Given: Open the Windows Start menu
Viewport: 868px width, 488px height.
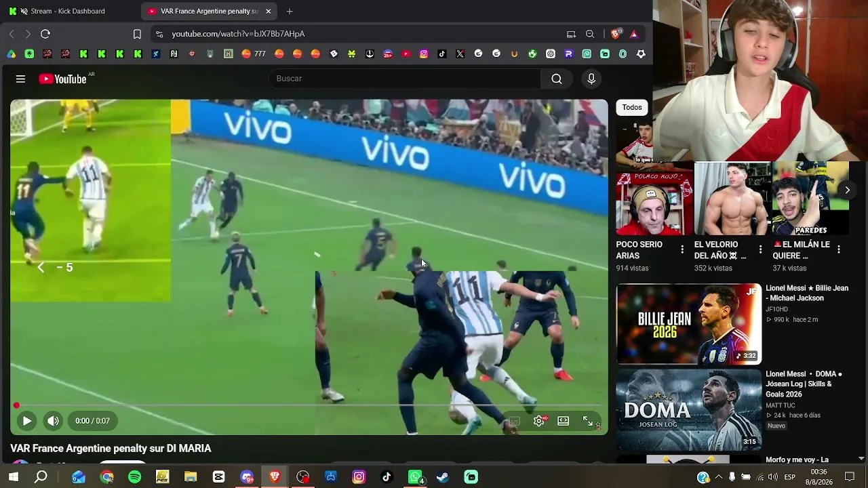Looking at the screenshot, I should click(x=14, y=477).
